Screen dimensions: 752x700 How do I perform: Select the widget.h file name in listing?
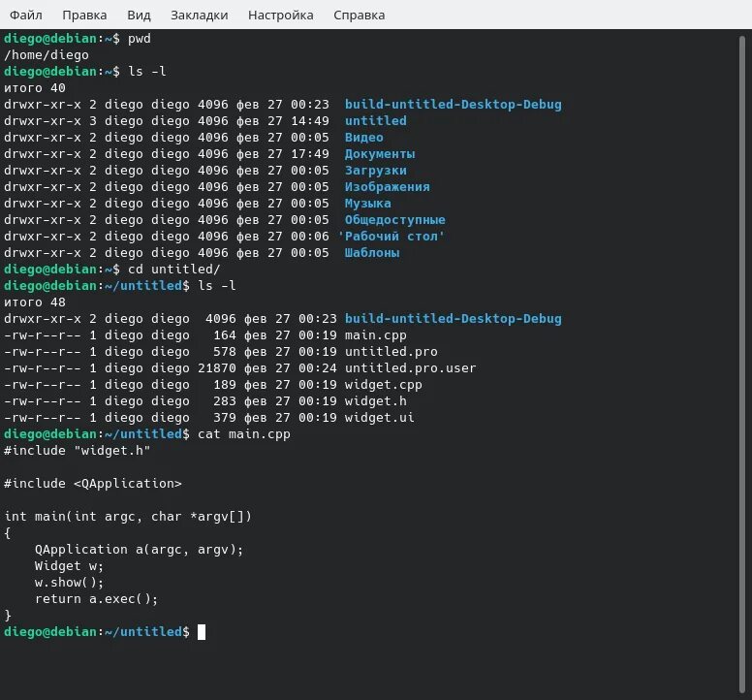click(x=376, y=401)
